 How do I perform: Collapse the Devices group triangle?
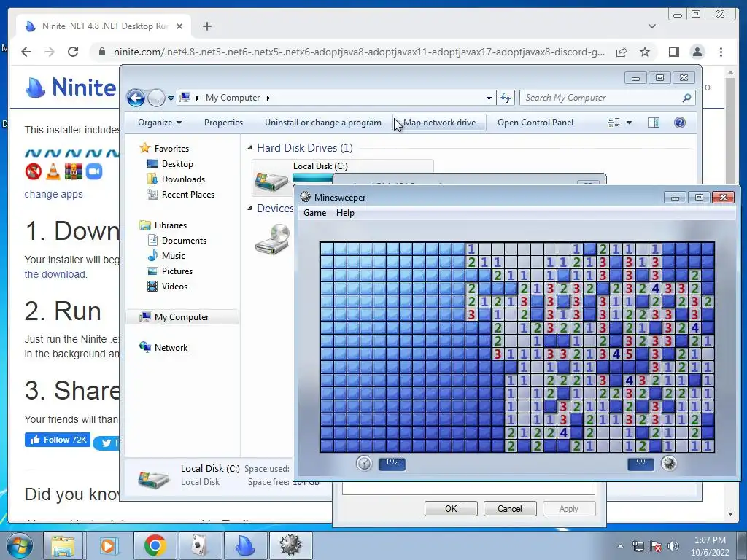(x=249, y=209)
